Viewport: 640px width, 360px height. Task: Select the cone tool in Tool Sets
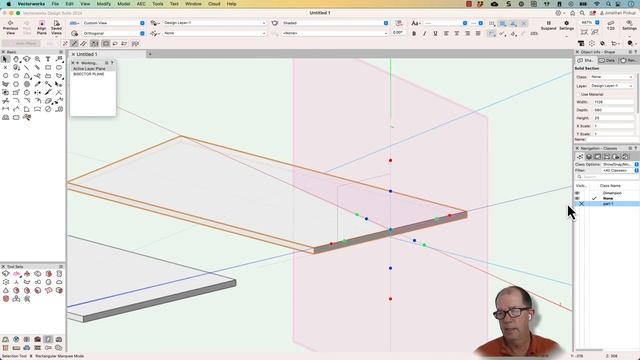pos(6,290)
